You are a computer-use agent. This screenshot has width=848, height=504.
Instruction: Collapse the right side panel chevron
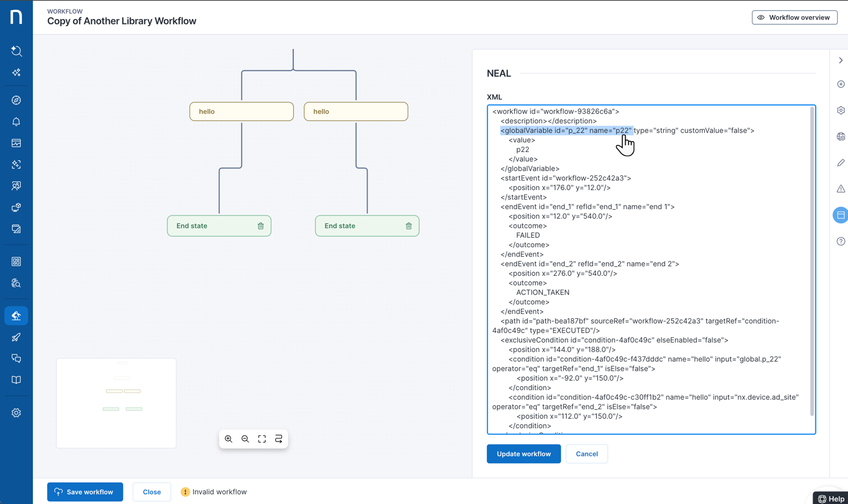[x=840, y=60]
